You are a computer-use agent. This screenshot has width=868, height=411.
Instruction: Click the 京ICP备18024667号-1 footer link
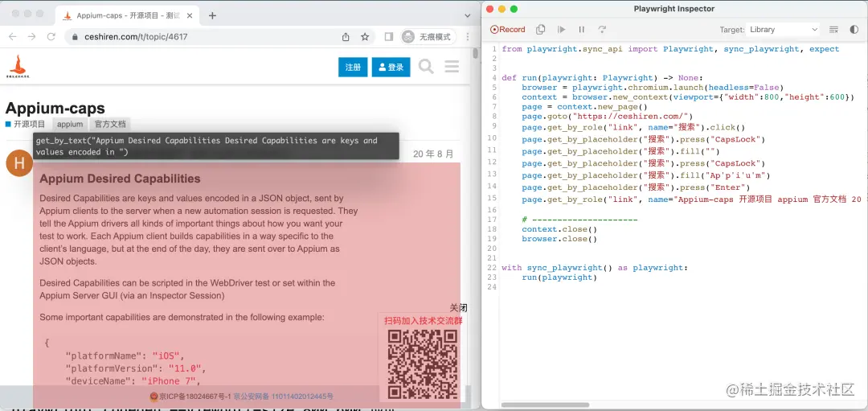[194, 397]
